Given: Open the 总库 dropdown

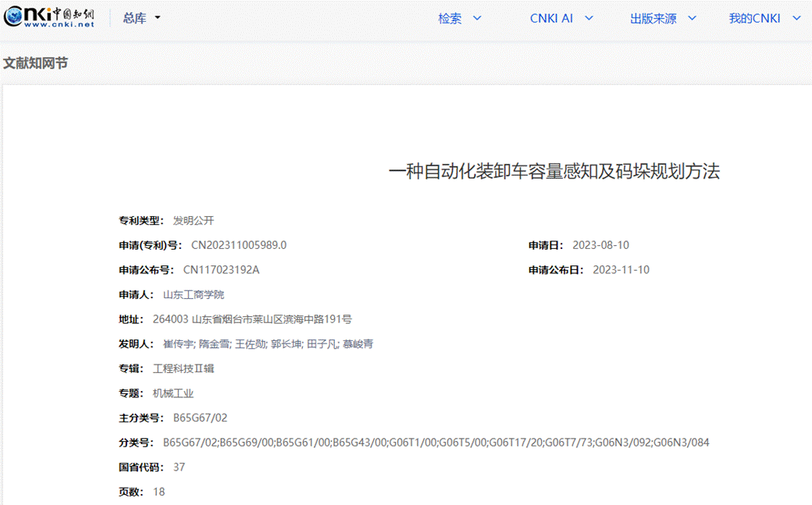Looking at the screenshot, I should 141,18.
